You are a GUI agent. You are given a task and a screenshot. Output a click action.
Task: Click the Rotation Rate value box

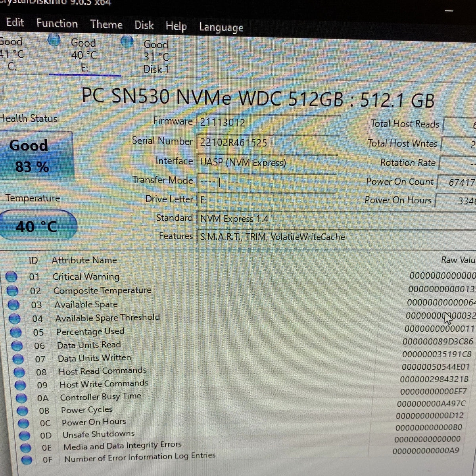[x=458, y=163]
